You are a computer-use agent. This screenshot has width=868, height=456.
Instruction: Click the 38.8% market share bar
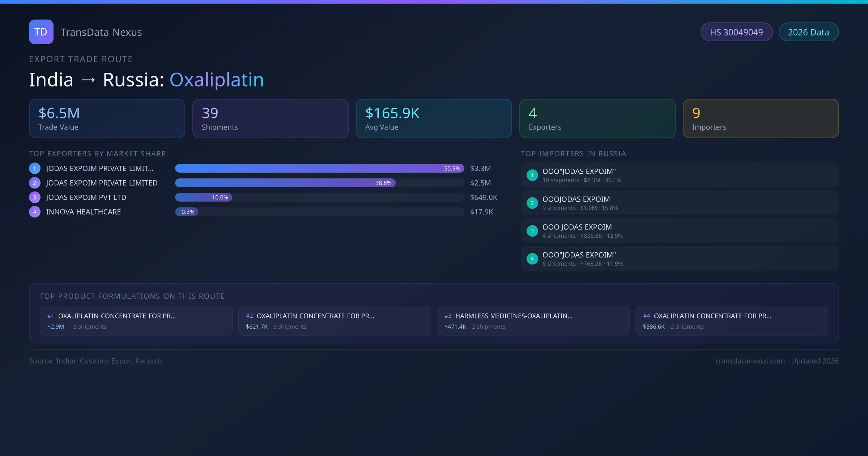click(x=285, y=183)
